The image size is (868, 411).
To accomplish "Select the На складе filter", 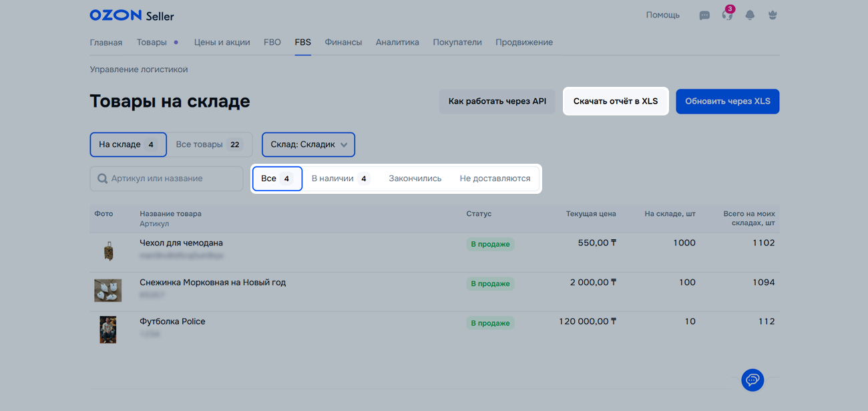I will [x=128, y=144].
